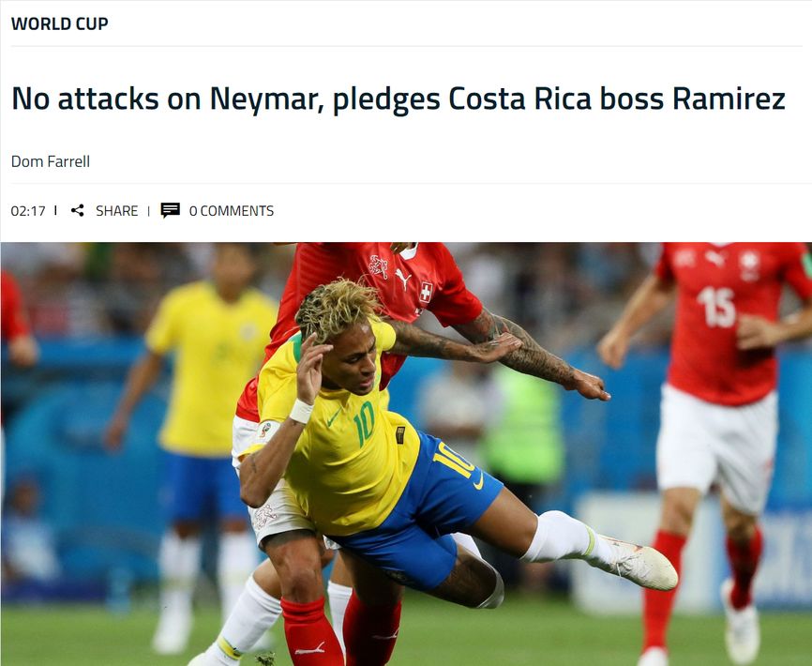Viewport: 812px width, 666px height.
Task: Click the share icon beside SHARE
Action: 77,210
